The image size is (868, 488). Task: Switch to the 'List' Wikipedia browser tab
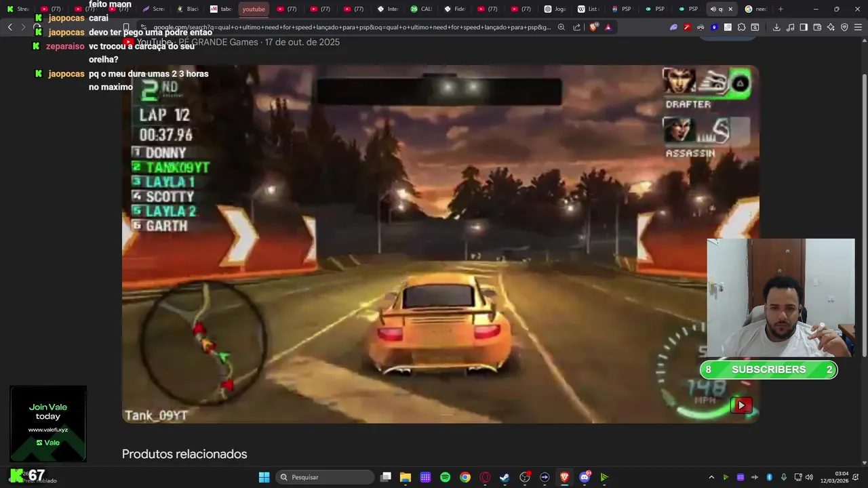click(590, 9)
